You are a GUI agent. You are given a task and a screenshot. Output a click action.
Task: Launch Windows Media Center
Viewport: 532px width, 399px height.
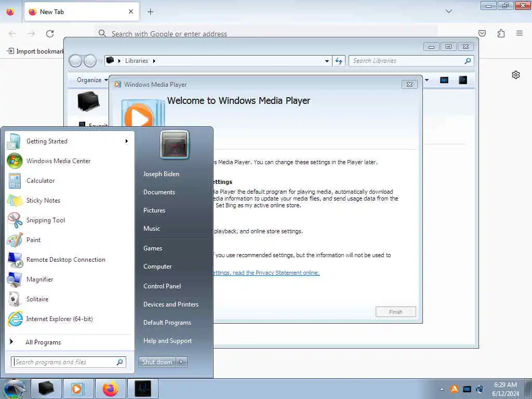(x=70, y=161)
